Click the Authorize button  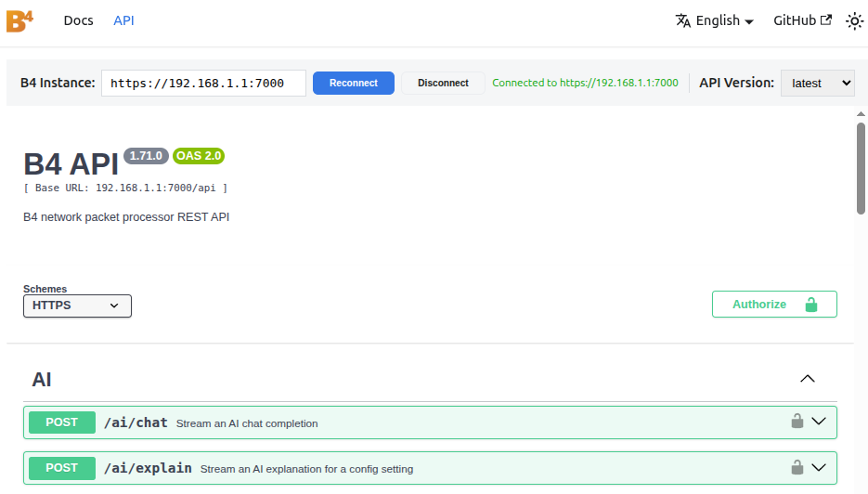[774, 304]
